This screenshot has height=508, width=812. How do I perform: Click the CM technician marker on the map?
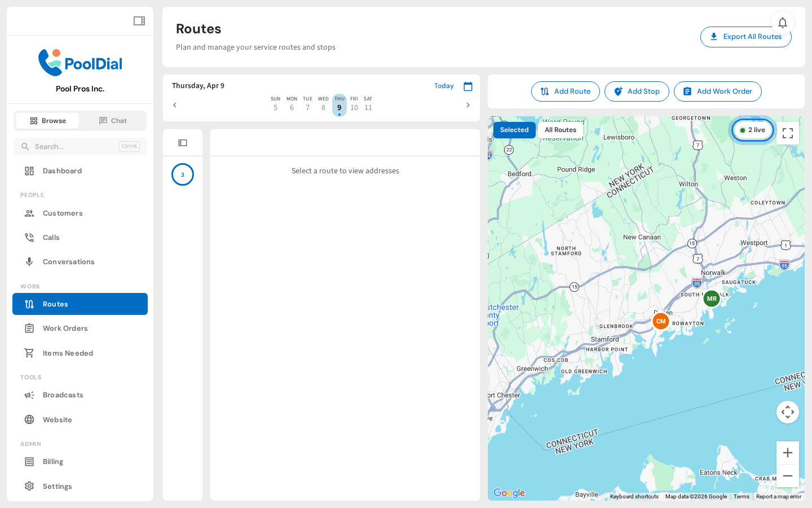pyautogui.click(x=660, y=321)
